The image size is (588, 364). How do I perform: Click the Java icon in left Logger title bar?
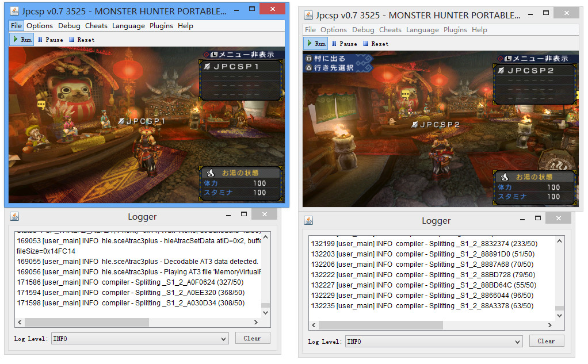(14, 217)
